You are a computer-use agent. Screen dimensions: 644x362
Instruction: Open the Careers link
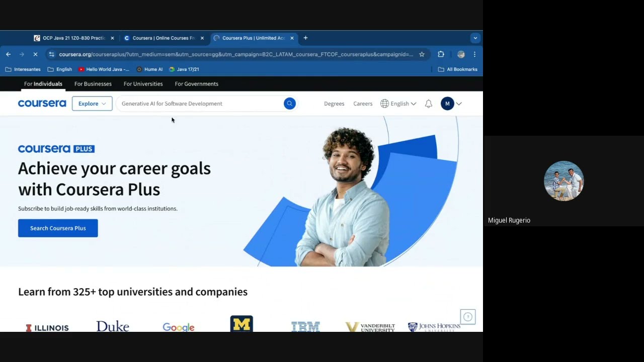[363, 104]
